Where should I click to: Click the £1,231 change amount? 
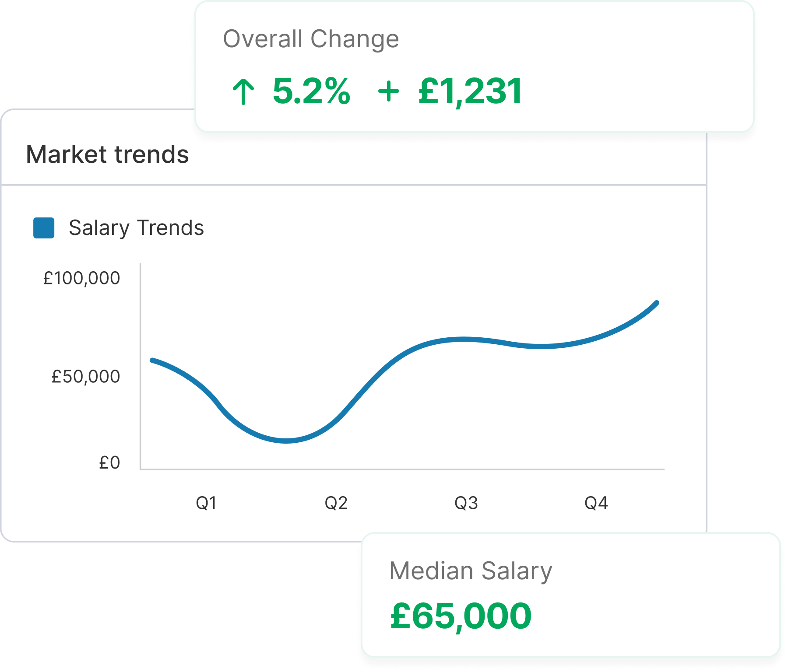pyautogui.click(x=470, y=92)
